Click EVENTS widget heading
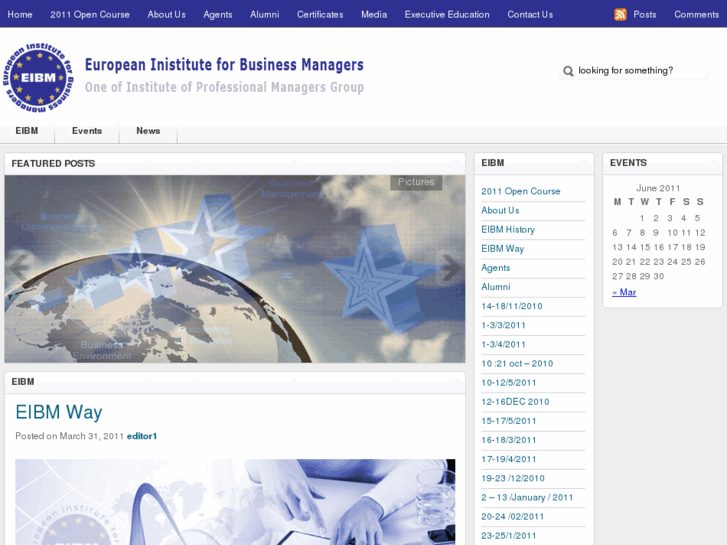This screenshot has width=727, height=545. 628,163
